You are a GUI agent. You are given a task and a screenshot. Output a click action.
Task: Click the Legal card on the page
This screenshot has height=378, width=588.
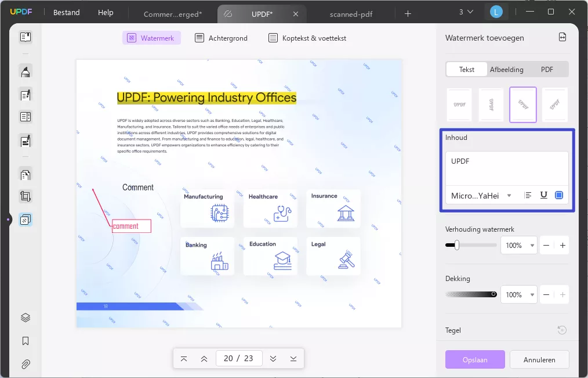333,256
